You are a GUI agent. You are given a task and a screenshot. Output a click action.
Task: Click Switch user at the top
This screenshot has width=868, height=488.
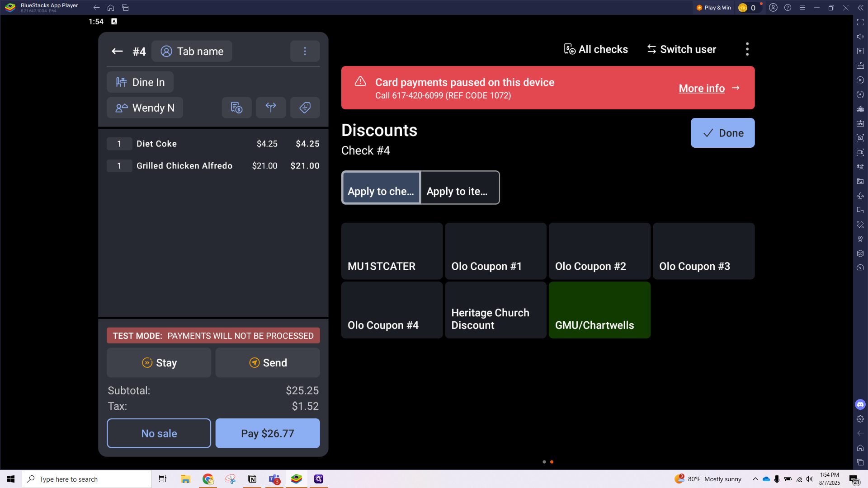click(x=681, y=49)
